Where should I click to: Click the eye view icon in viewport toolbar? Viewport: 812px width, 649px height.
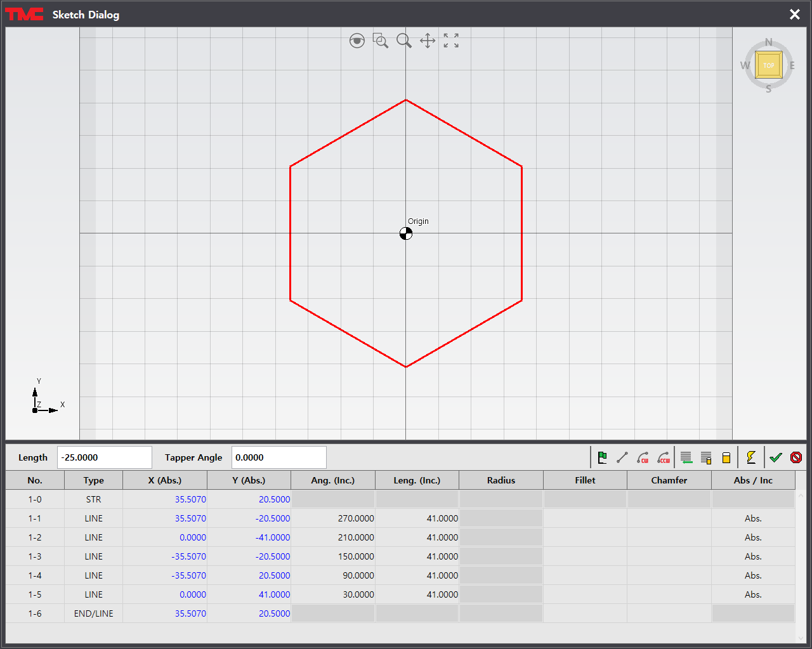[357, 41]
